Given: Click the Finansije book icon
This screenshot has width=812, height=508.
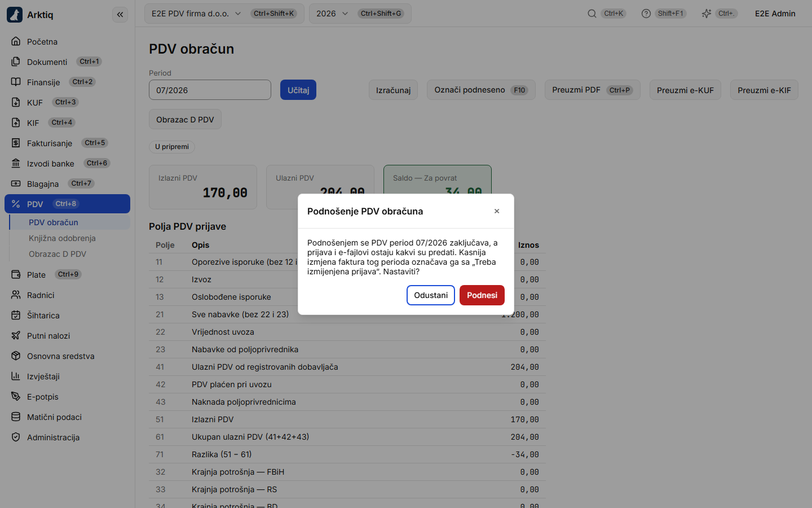Looking at the screenshot, I should (16, 82).
